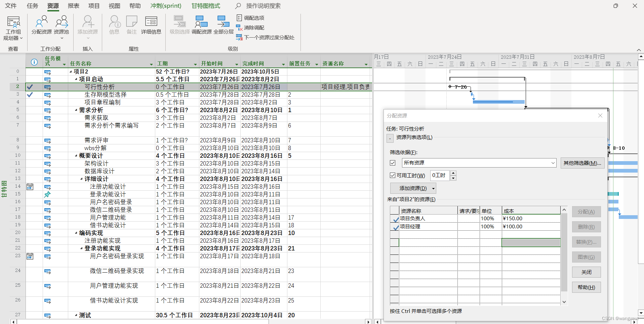Click task mode icon for 需求获取
Screen dimensions: 644x324
[x=47, y=118]
